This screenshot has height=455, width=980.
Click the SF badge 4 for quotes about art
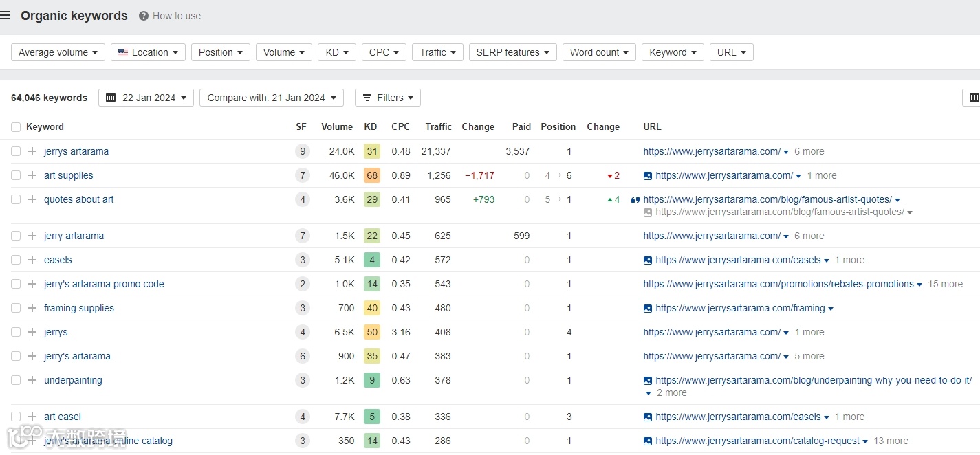click(x=302, y=199)
